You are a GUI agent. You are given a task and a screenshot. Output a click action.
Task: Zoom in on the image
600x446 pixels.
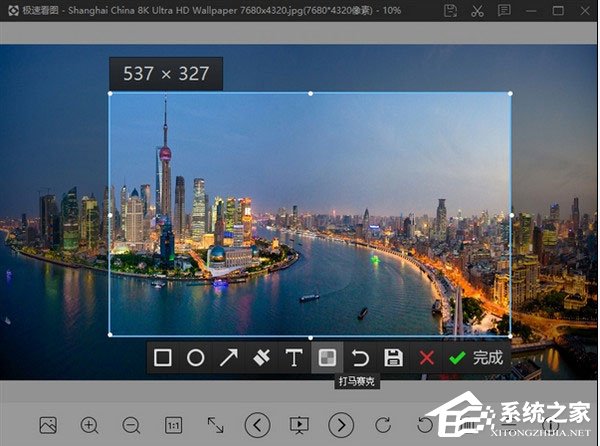click(90, 425)
